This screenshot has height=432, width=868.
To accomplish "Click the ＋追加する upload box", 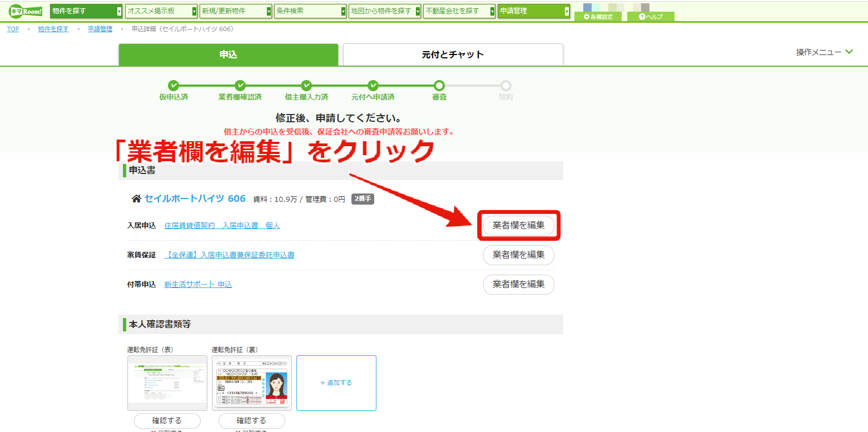I will pos(336,383).
